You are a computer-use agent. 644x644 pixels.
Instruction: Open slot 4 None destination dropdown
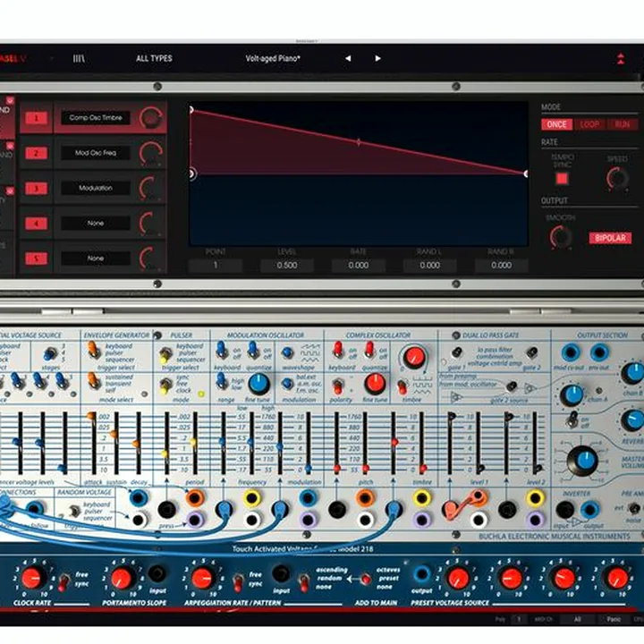96,224
